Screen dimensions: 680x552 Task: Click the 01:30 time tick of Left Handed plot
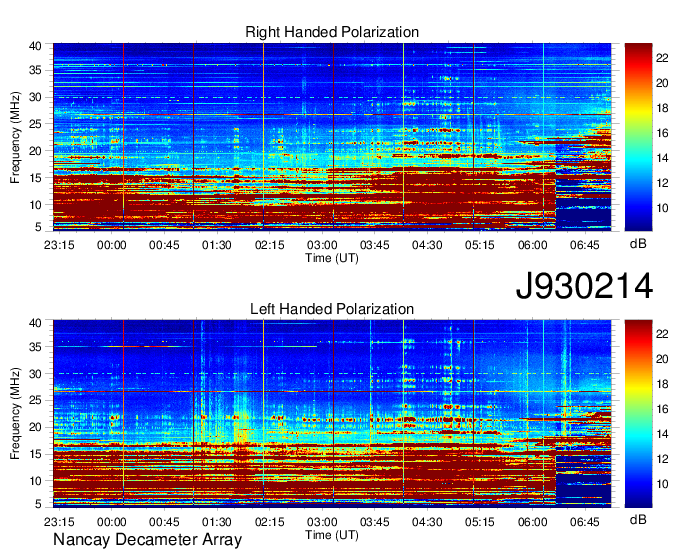[217, 522]
